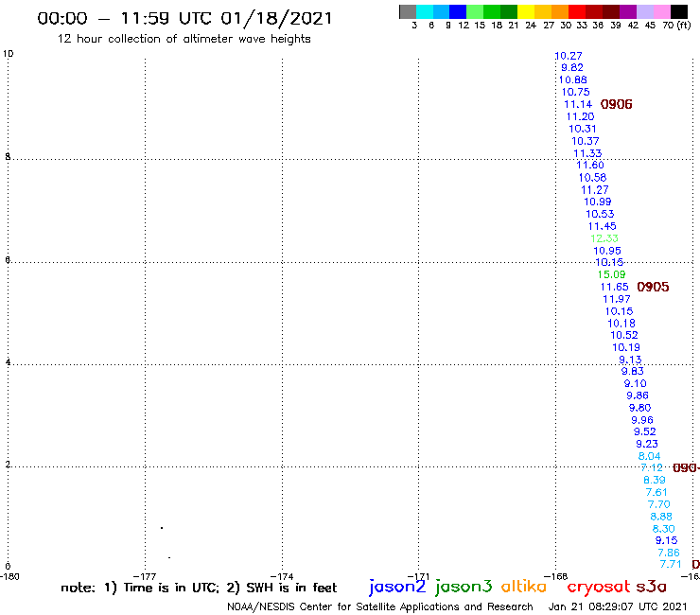The height and width of the screenshot is (615, 700).
Task: Click the wave height value 10.19
Action: click(626, 347)
